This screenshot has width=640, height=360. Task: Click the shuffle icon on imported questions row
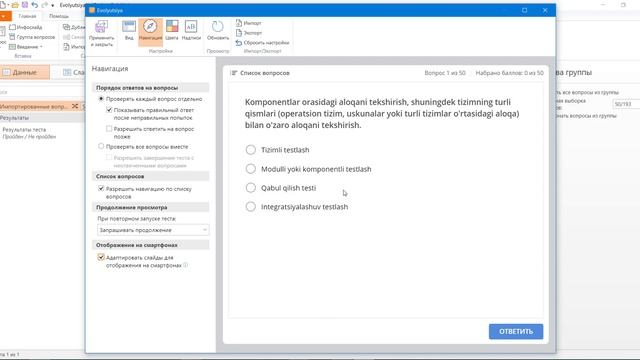pos(75,106)
